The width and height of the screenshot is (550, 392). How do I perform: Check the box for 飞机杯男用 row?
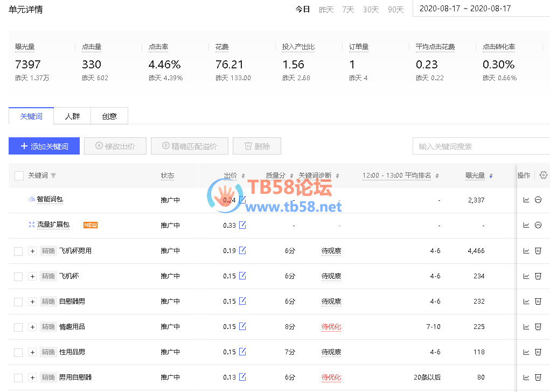pos(18,251)
